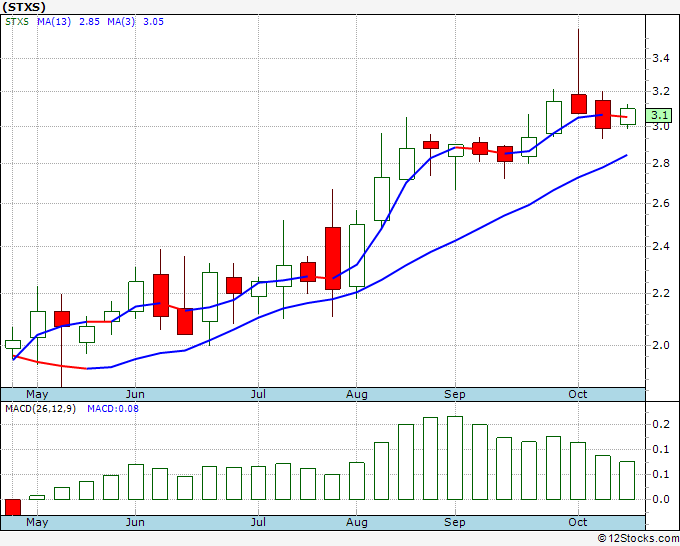Click the 0.2 MACD axis label
The image size is (680, 546).
click(661, 424)
